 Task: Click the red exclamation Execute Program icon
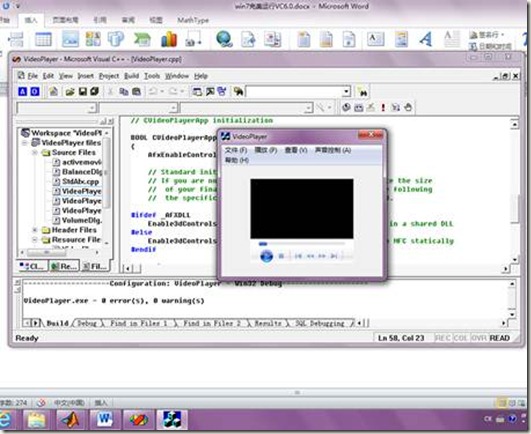(383, 107)
